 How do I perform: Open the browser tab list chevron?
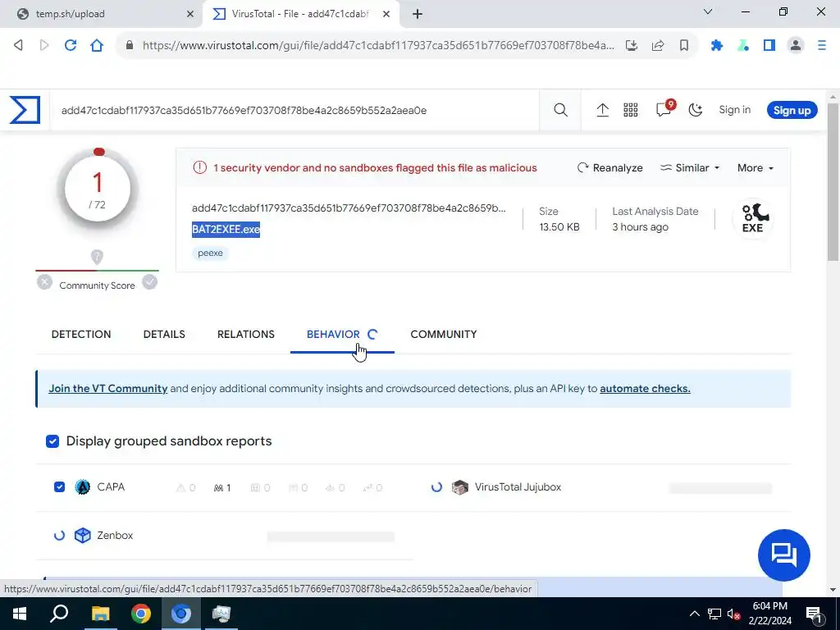pos(708,11)
